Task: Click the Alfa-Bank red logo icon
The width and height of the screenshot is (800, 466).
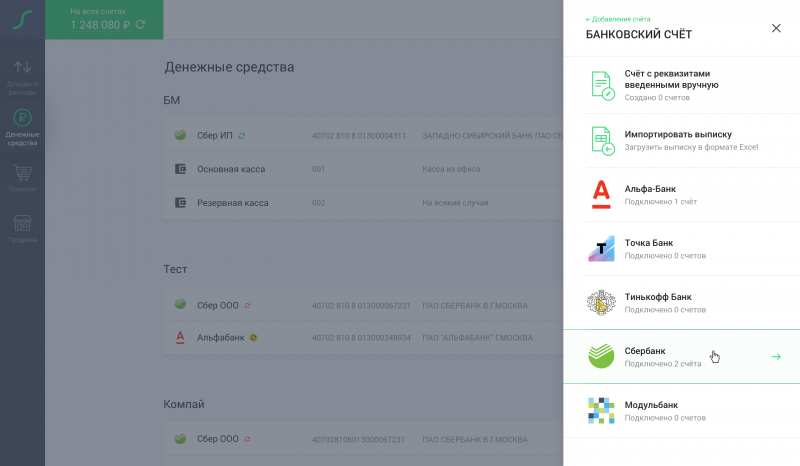Action: click(601, 194)
